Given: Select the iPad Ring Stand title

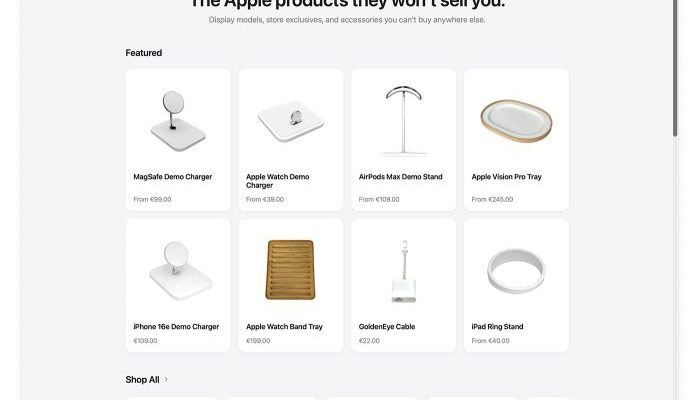Looking at the screenshot, I should (497, 327).
